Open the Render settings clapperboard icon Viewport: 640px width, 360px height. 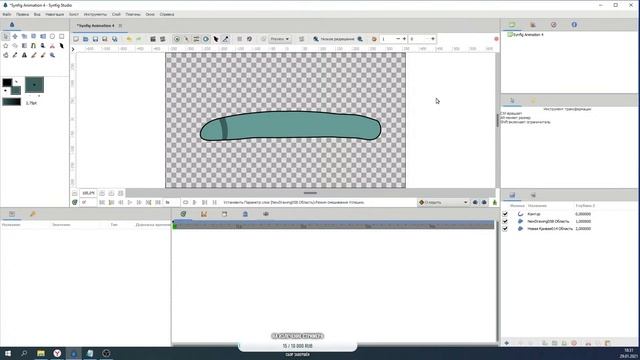click(x=153, y=39)
